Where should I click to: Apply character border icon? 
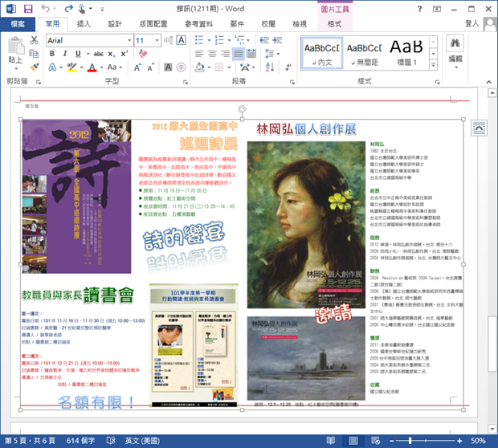pyautogui.click(x=182, y=40)
